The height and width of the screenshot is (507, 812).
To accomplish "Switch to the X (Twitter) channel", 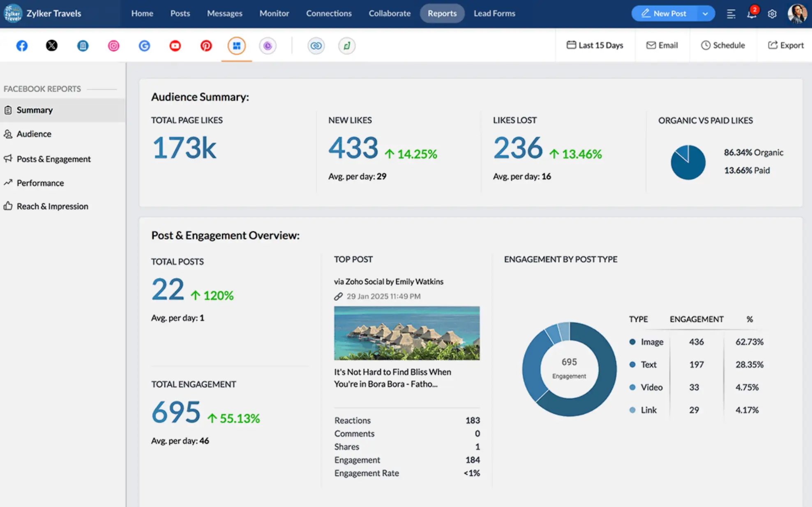I will 52,46.
